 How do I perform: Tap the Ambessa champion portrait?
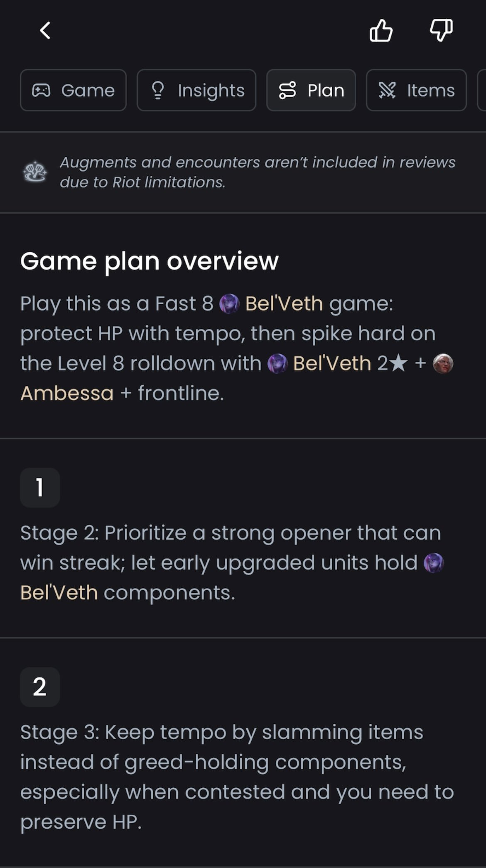pyautogui.click(x=443, y=364)
